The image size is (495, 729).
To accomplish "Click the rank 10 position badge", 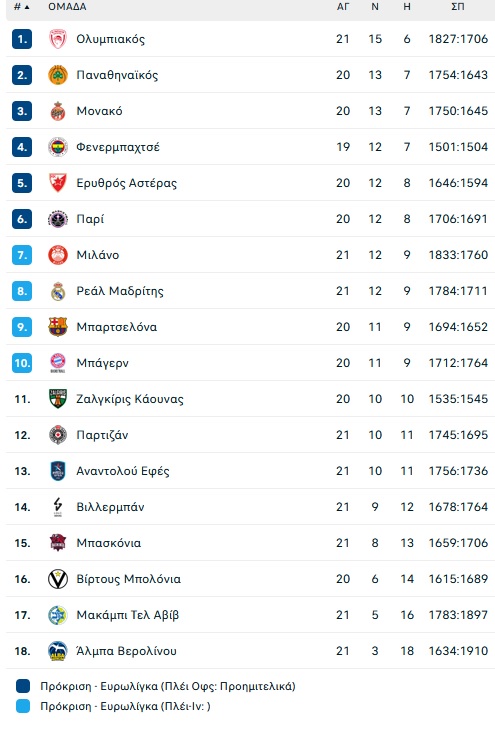I will pyautogui.click(x=22, y=363).
